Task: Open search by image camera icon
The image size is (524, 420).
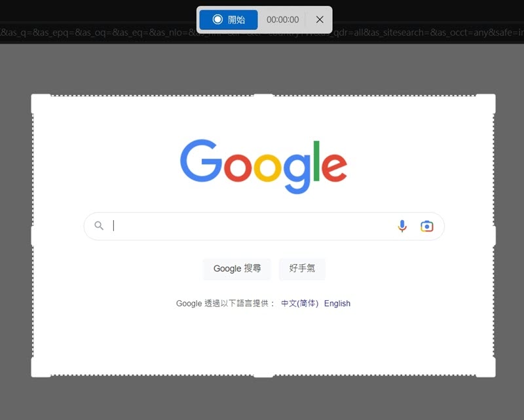Action: tap(427, 227)
